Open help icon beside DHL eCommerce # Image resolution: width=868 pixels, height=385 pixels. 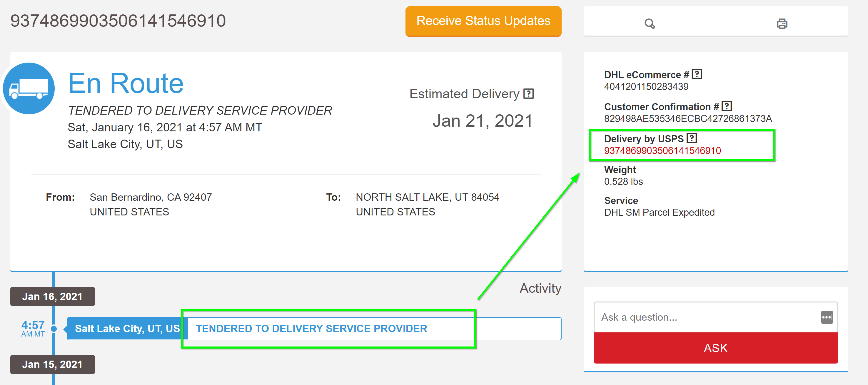pyautogui.click(x=697, y=74)
